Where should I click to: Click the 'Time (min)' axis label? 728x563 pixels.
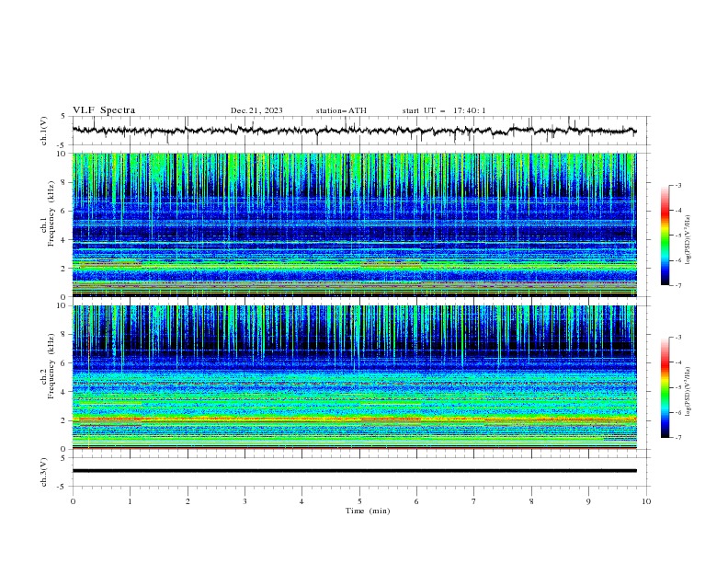click(368, 511)
